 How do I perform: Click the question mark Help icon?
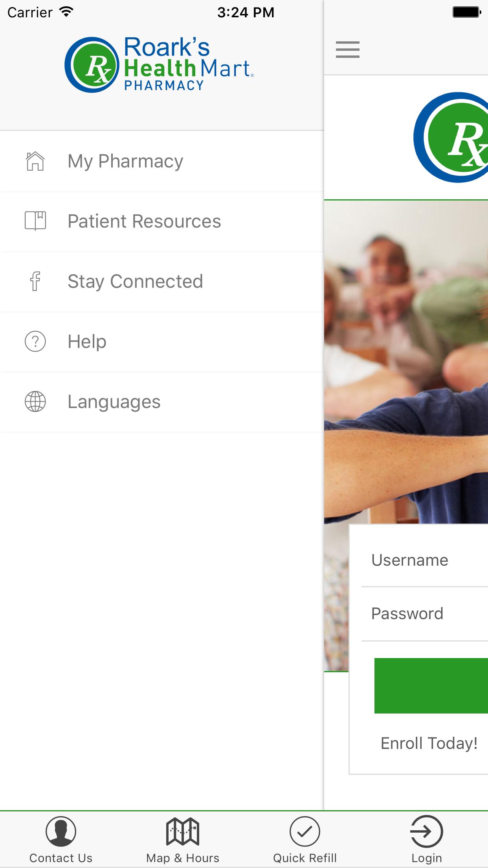coord(35,341)
